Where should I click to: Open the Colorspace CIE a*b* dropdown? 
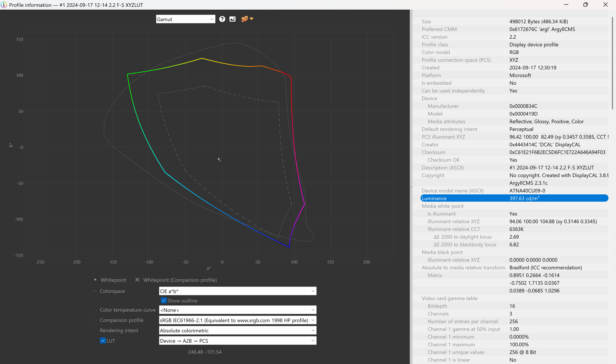(238, 291)
